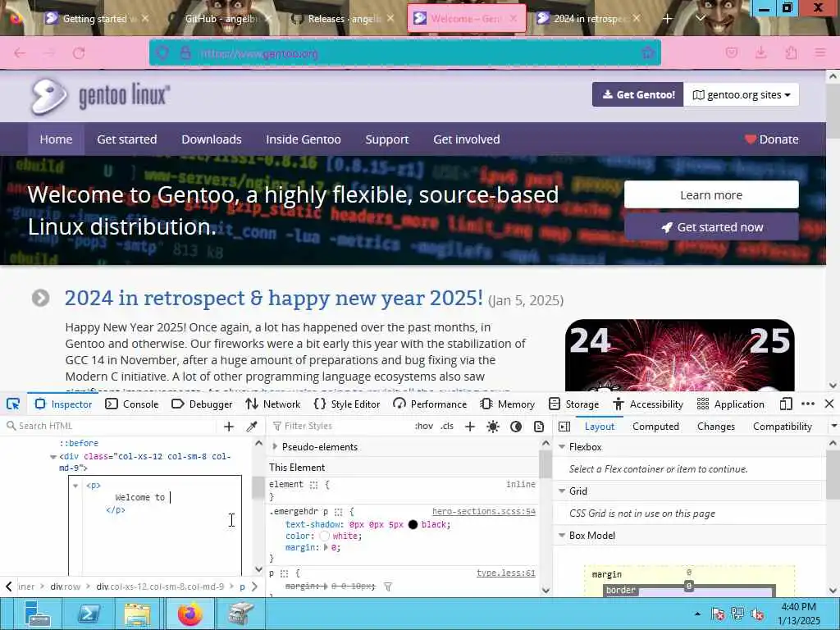Open the Downloads toolbar icon in Firefox
The height and width of the screenshot is (630, 840).
(760, 52)
